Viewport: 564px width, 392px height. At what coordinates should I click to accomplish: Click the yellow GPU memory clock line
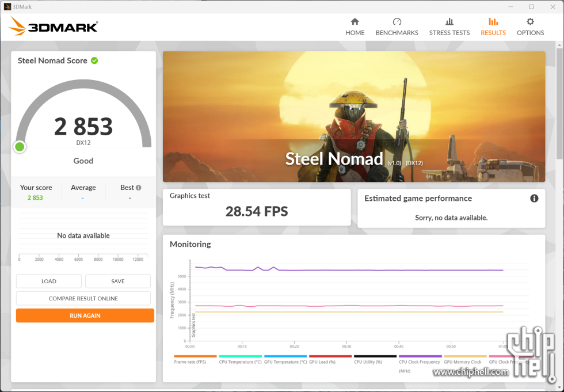coord(349,312)
